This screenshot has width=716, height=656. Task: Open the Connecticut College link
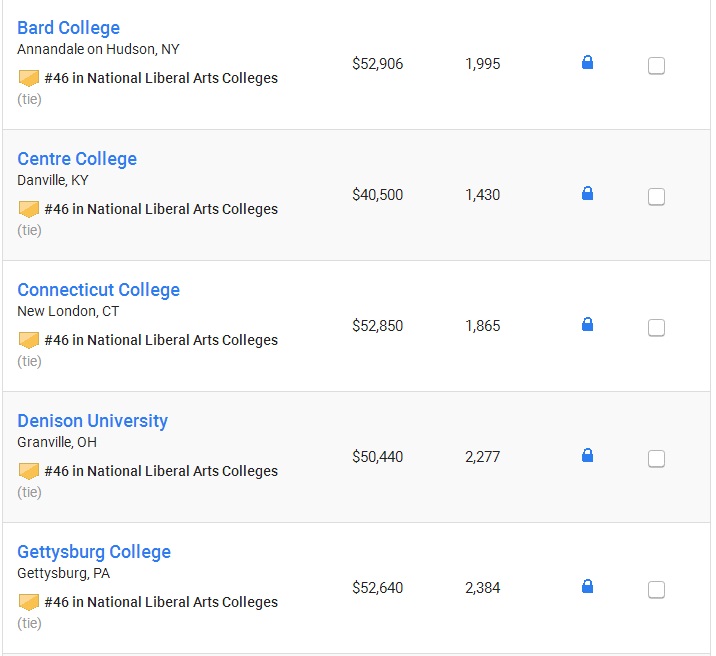[99, 290]
